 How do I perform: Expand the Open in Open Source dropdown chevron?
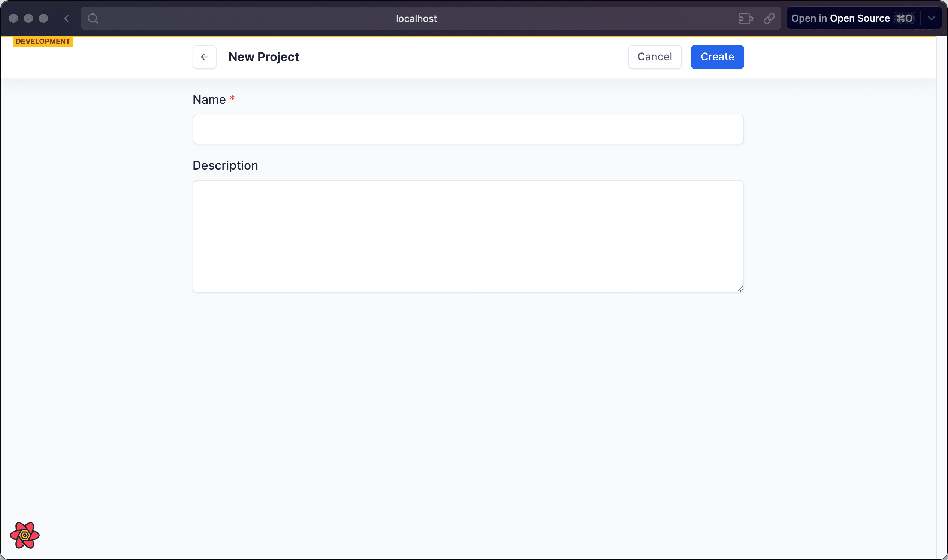931,18
